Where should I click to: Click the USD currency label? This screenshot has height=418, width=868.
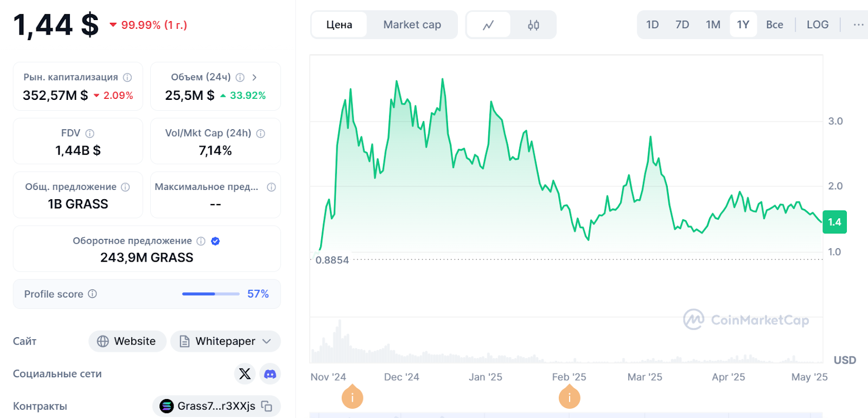(845, 360)
